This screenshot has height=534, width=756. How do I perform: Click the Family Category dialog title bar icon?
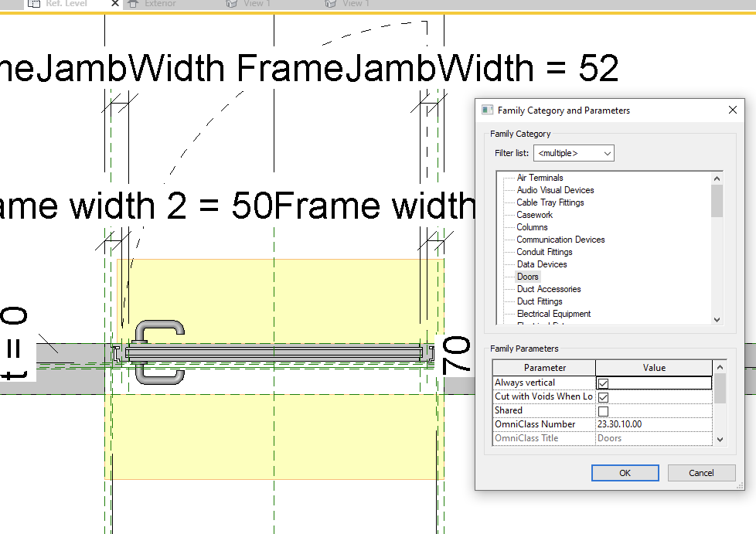(x=486, y=110)
